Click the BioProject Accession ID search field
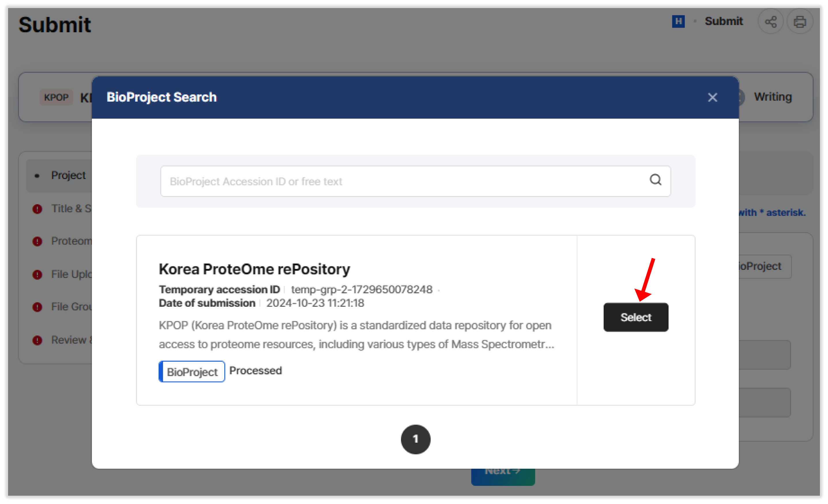This screenshot has height=504, width=828. coord(370,181)
